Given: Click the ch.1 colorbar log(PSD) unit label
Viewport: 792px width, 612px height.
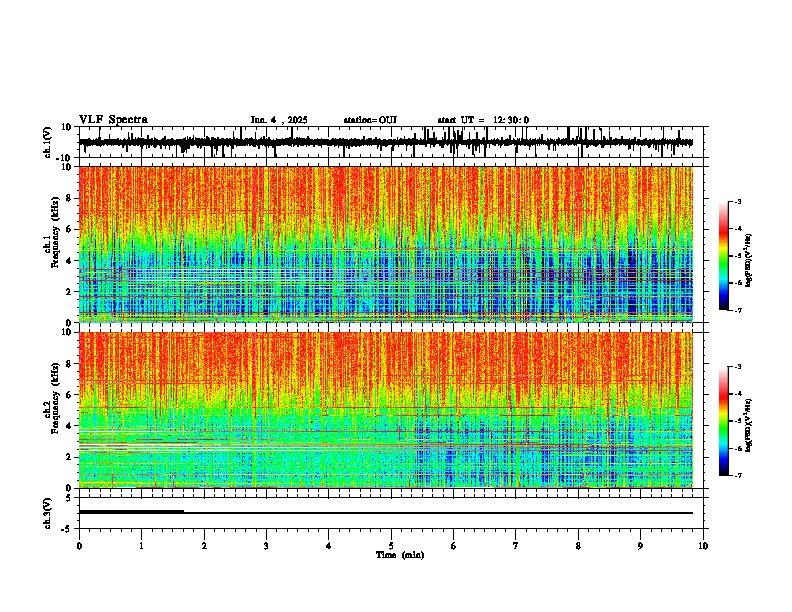Looking at the screenshot, I should (x=749, y=261).
